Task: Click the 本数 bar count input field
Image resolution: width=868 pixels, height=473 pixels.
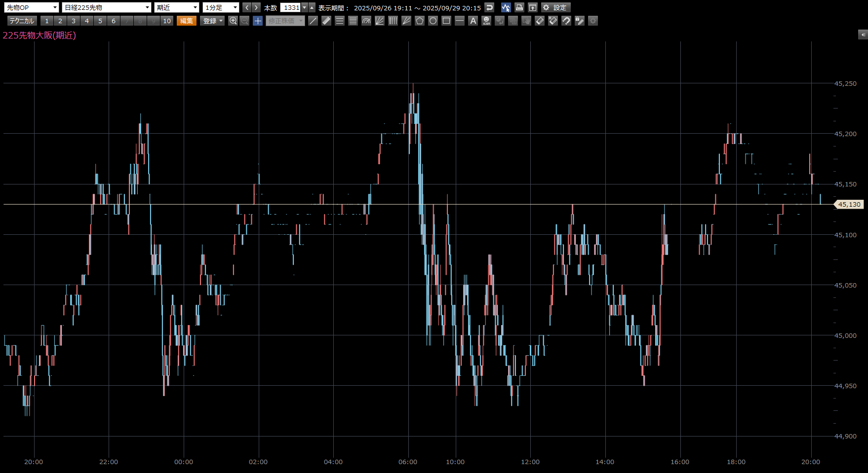Action: click(291, 7)
